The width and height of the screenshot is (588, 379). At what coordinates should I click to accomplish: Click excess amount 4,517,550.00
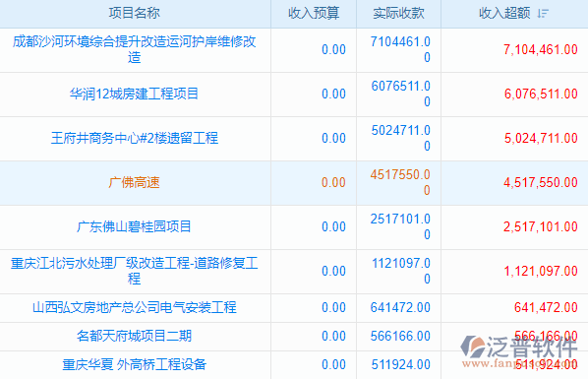click(x=541, y=182)
